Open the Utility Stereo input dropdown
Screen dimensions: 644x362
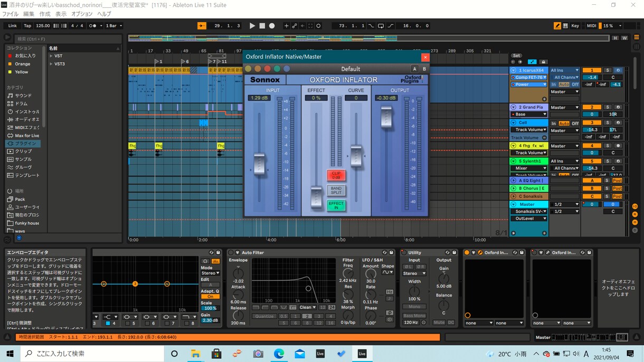(414, 273)
